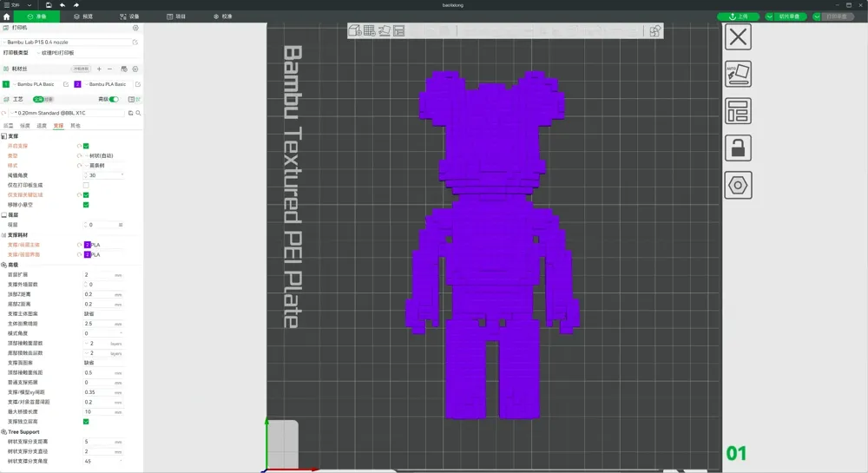
Task: Uncheck the 开启支撑 checkbox
Action: click(86, 146)
